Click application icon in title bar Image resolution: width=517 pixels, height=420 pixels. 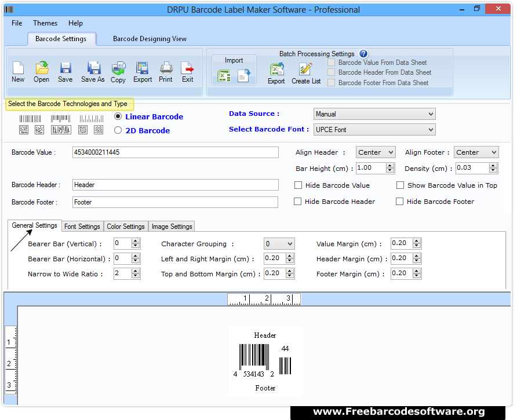[9, 9]
